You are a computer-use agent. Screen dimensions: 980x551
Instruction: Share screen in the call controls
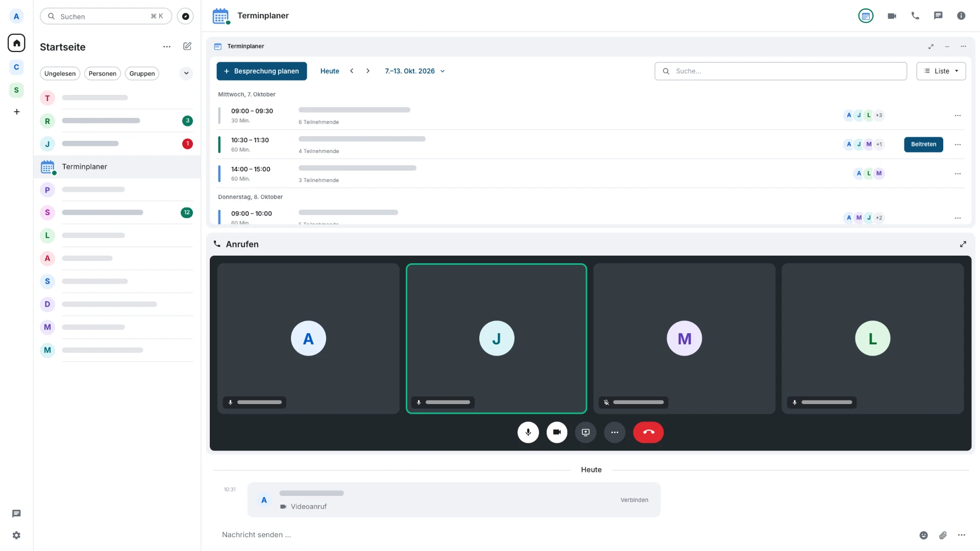[x=585, y=432]
